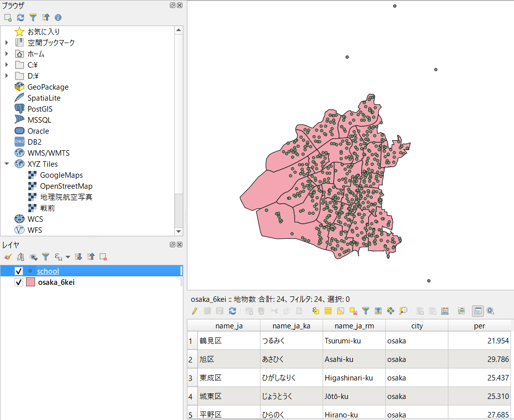The image size is (514, 420).
Task: Expand all layers in the Layers panel
Action: click(x=78, y=257)
